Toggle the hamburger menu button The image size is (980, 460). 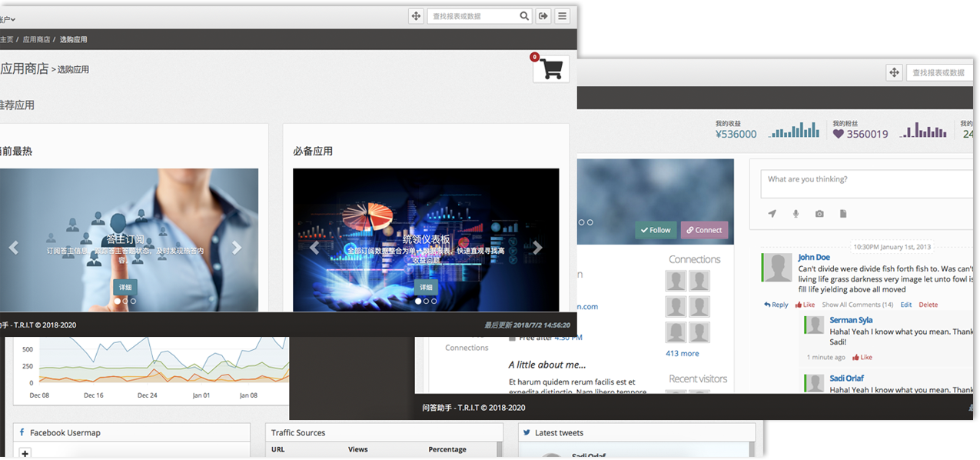[x=563, y=16]
